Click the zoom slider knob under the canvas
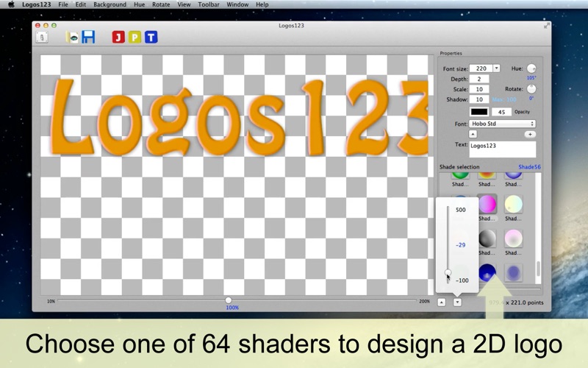588x368 pixels. pyautogui.click(x=228, y=300)
